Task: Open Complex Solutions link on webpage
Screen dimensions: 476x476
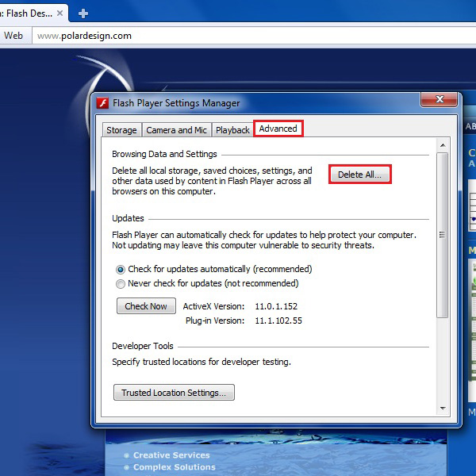Action: [175, 467]
